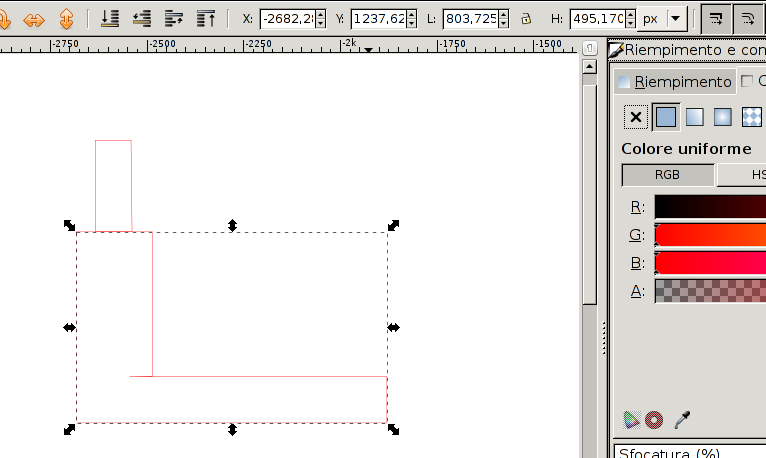Click the B blue channel slider
The image size is (766, 458).
coord(710,263)
